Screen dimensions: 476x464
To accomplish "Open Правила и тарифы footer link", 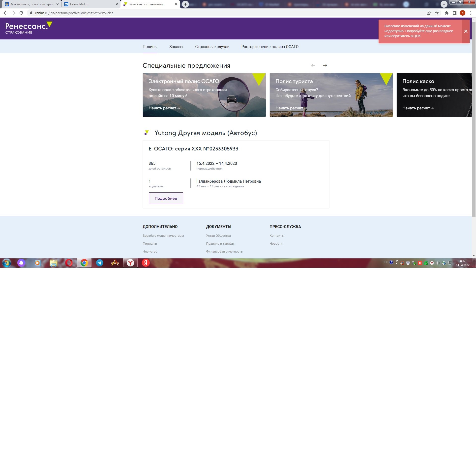I will (x=220, y=244).
